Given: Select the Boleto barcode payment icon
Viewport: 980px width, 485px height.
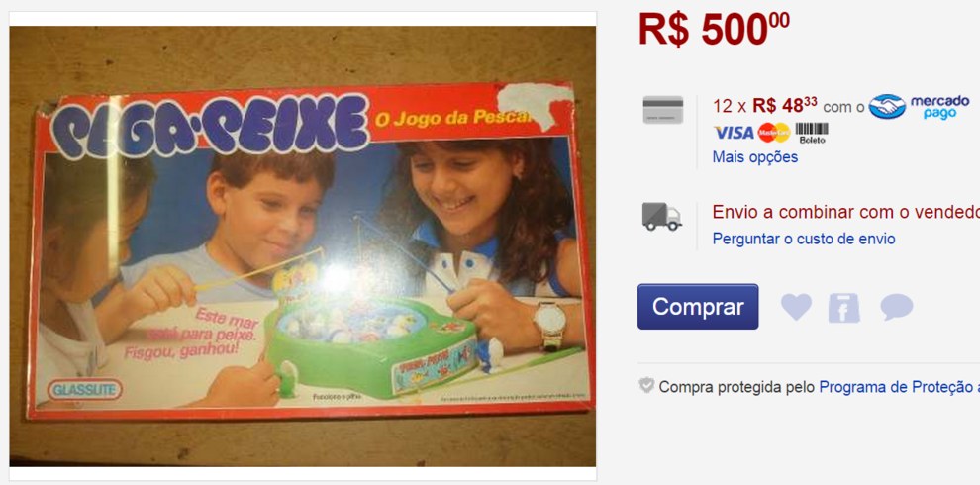Looking at the screenshot, I should (812, 133).
